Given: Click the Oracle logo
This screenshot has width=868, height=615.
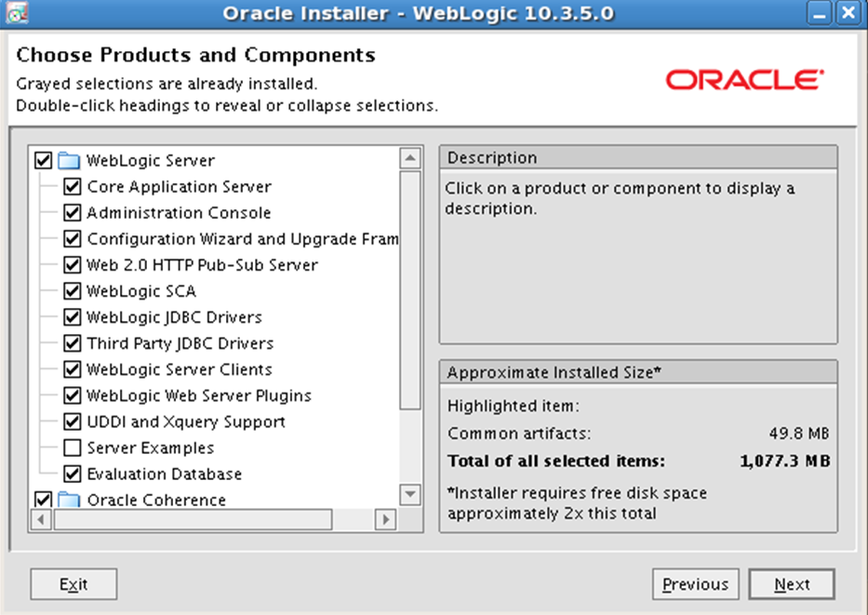Looking at the screenshot, I should click(744, 80).
